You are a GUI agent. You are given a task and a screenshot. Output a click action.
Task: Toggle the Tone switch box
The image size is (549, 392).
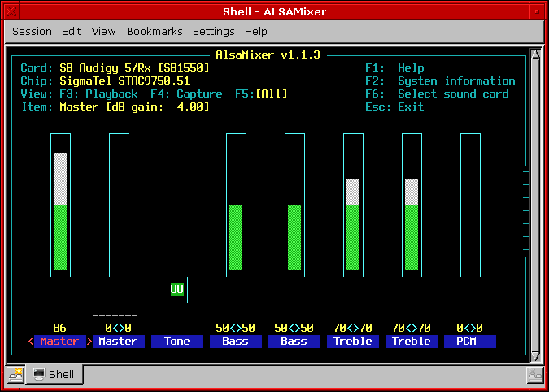coord(177,290)
